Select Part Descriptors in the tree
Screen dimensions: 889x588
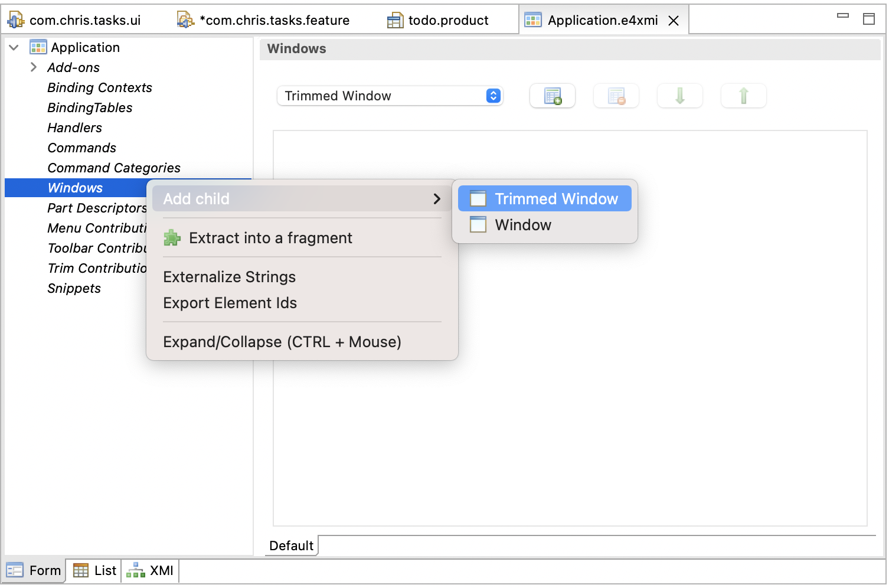tap(97, 208)
